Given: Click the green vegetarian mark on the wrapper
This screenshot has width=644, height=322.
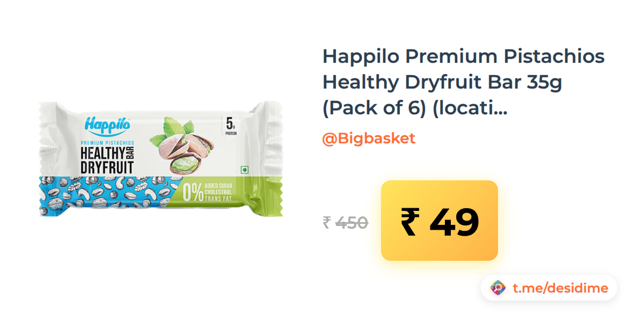Looking at the screenshot, I should pyautogui.click(x=244, y=170).
